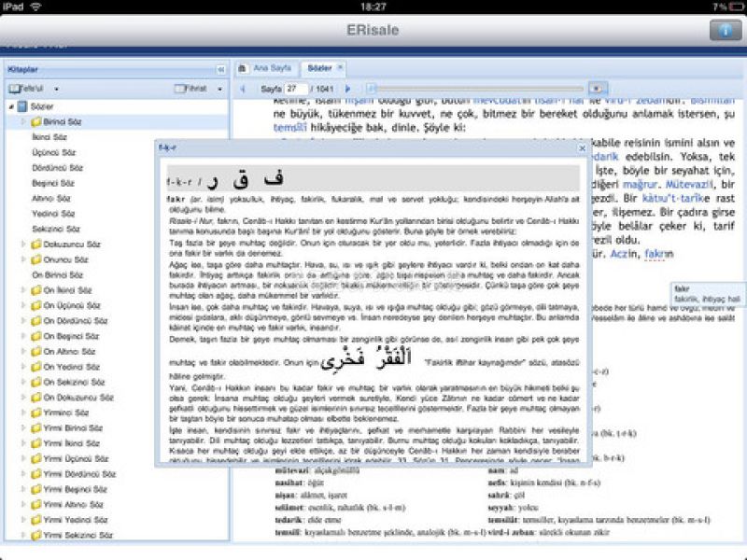747x560 pixels.
Task: Select Sekizinci Söz in the tree
Action: [56, 229]
